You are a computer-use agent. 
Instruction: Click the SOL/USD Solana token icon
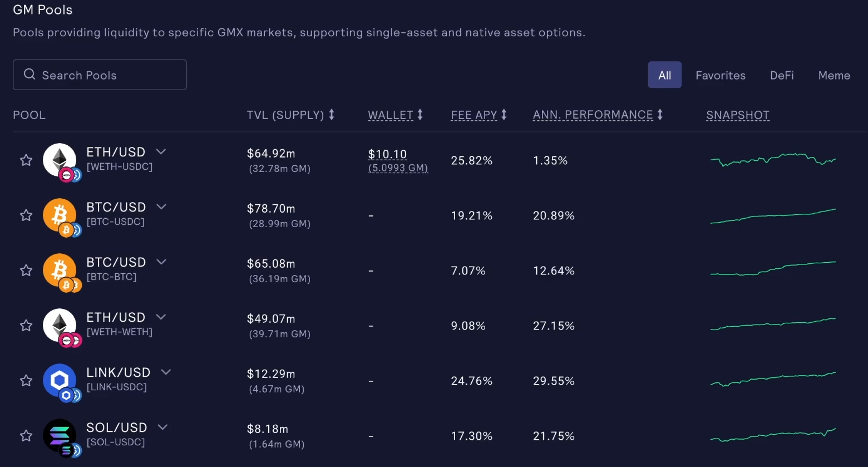60,436
